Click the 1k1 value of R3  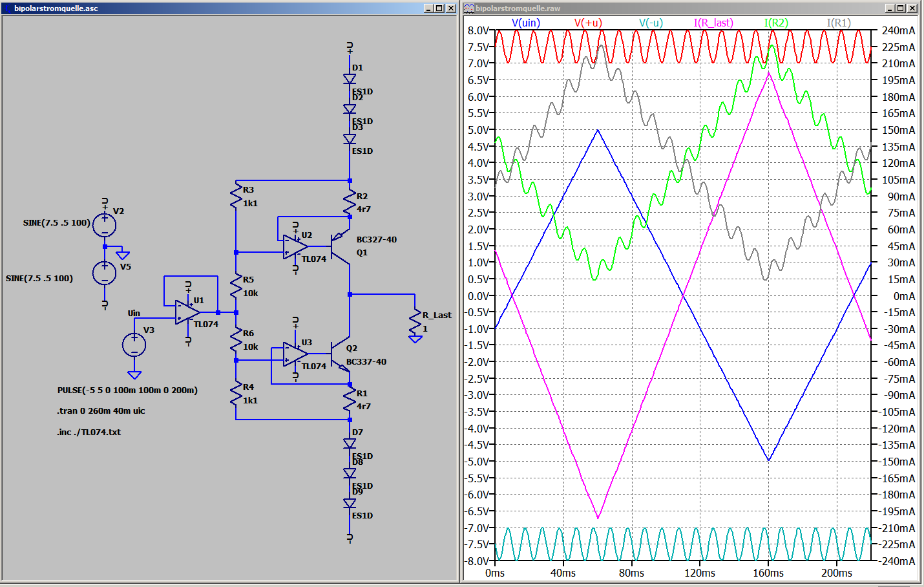(x=250, y=203)
